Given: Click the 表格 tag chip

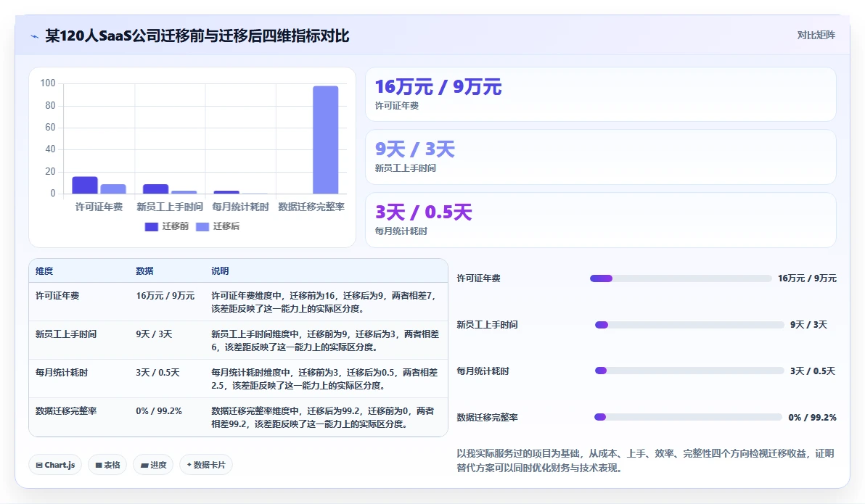Looking at the screenshot, I should click(107, 465).
